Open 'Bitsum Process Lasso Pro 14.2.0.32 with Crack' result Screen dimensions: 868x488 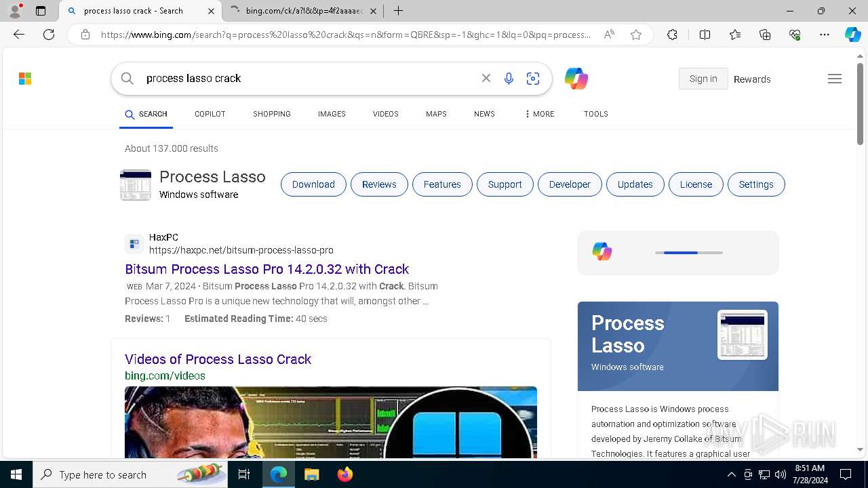[267, 269]
